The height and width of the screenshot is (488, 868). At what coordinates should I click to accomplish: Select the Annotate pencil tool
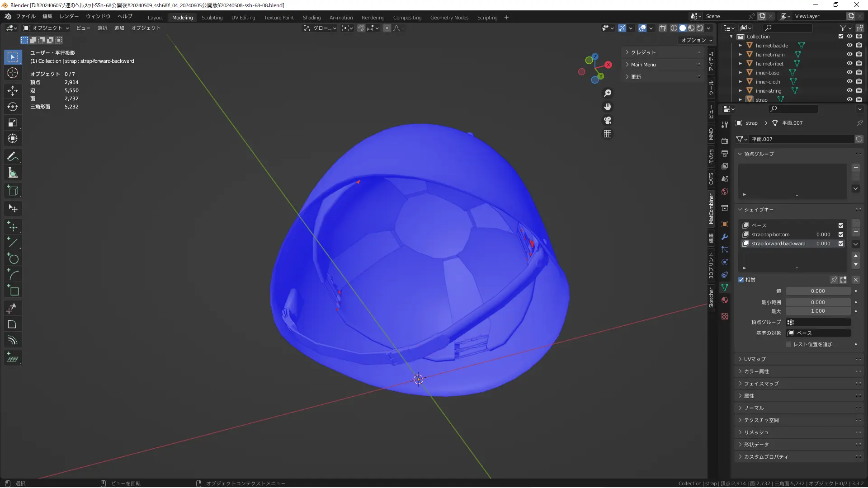click(13, 157)
